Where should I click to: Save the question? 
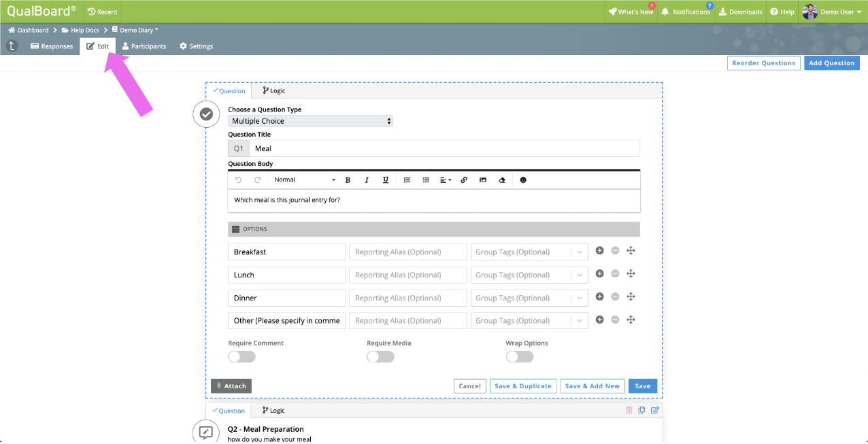tap(643, 386)
